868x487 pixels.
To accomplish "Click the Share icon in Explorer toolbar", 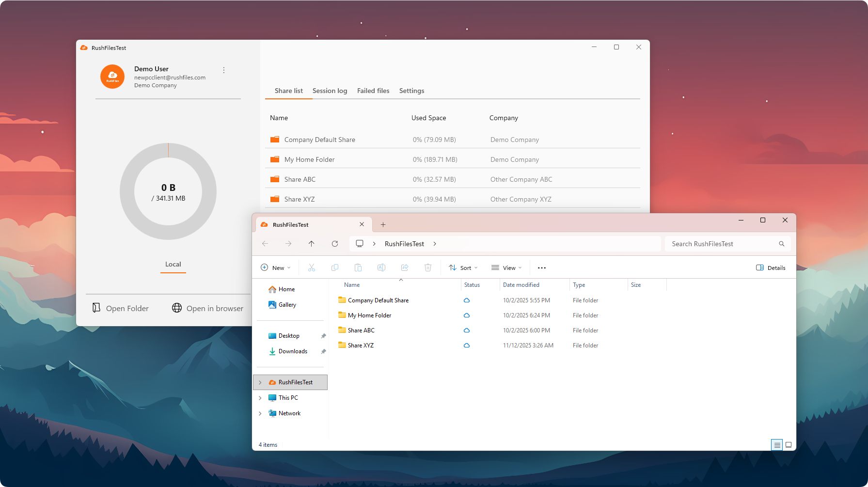I will [405, 267].
